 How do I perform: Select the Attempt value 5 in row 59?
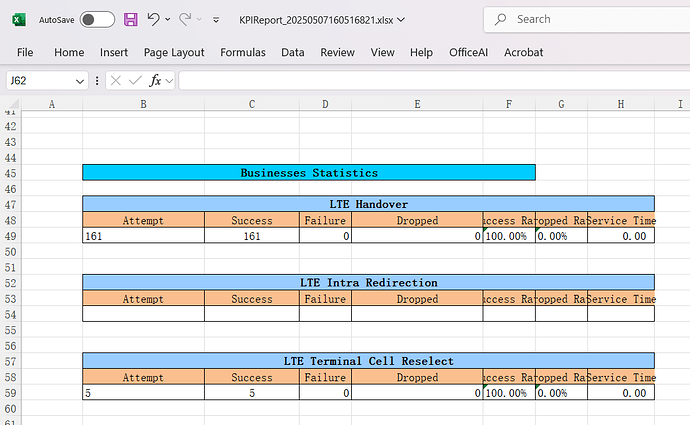(143, 393)
